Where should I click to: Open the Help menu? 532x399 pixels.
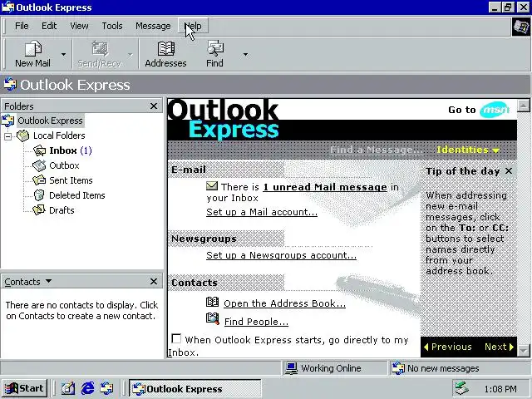pos(193,26)
